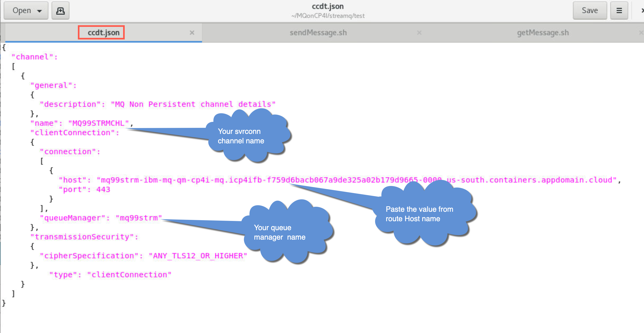Screen dimensions: 644x333
Task: Click the cipherSpecification value ANY_TLS12_OR_HIGHER
Action: [x=198, y=256]
